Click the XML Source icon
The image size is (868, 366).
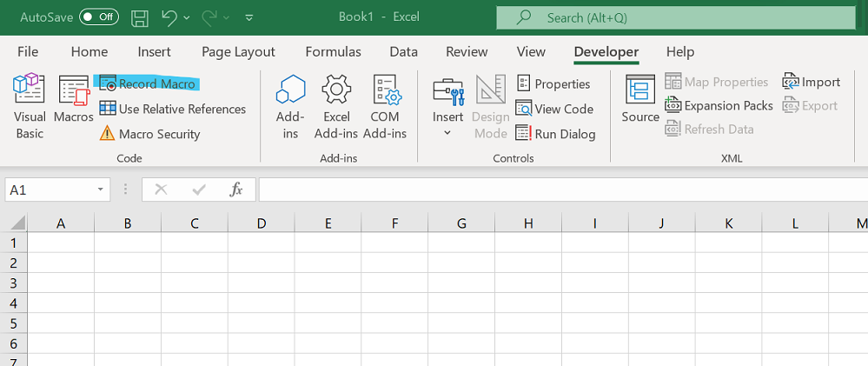640,100
